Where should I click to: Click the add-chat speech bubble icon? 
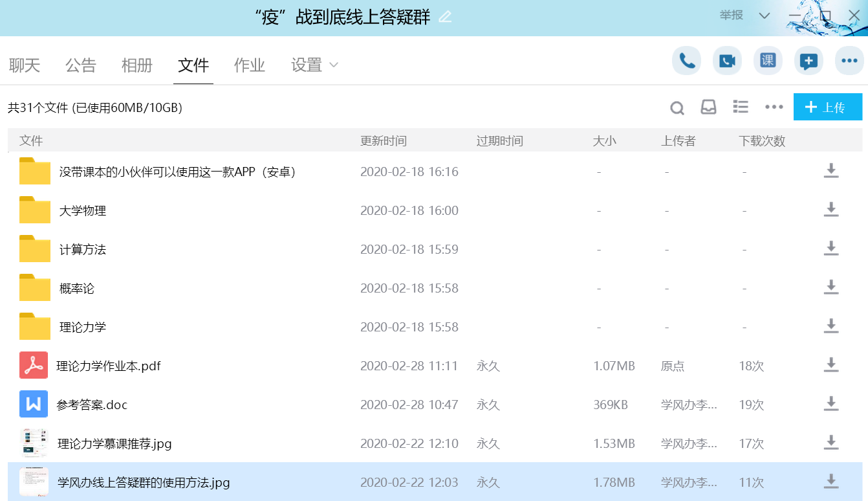coord(808,61)
